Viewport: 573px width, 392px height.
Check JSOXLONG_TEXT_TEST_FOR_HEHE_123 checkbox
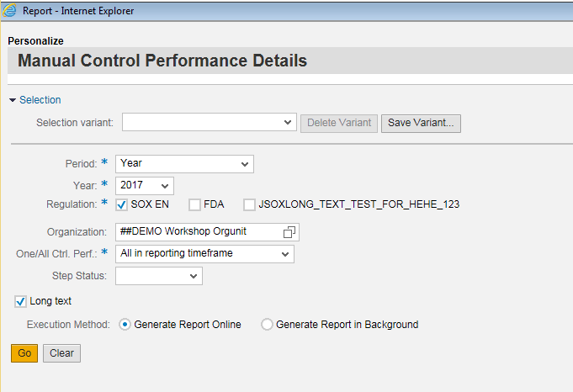click(249, 205)
